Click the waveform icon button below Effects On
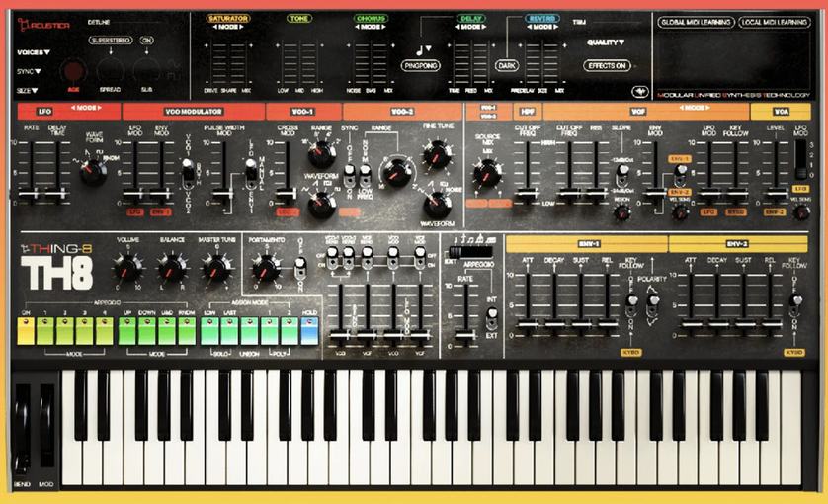Image resolution: width=828 pixels, height=504 pixels. (639, 92)
